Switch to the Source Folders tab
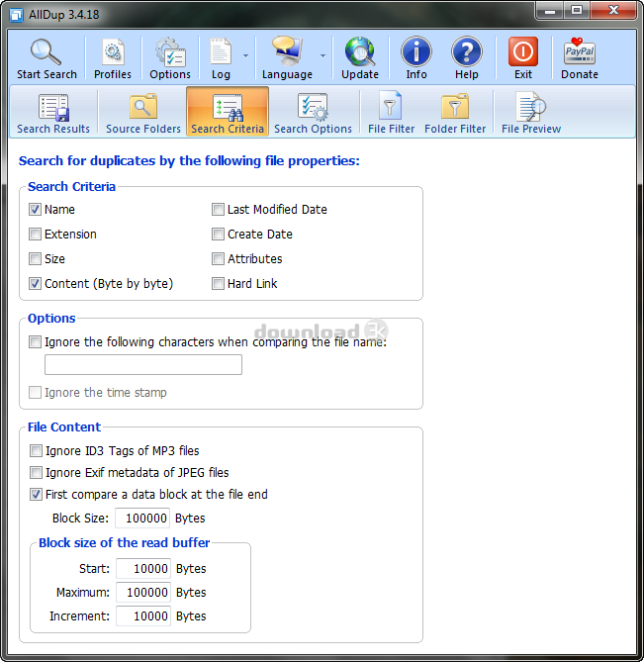The image size is (644, 662). tap(143, 112)
